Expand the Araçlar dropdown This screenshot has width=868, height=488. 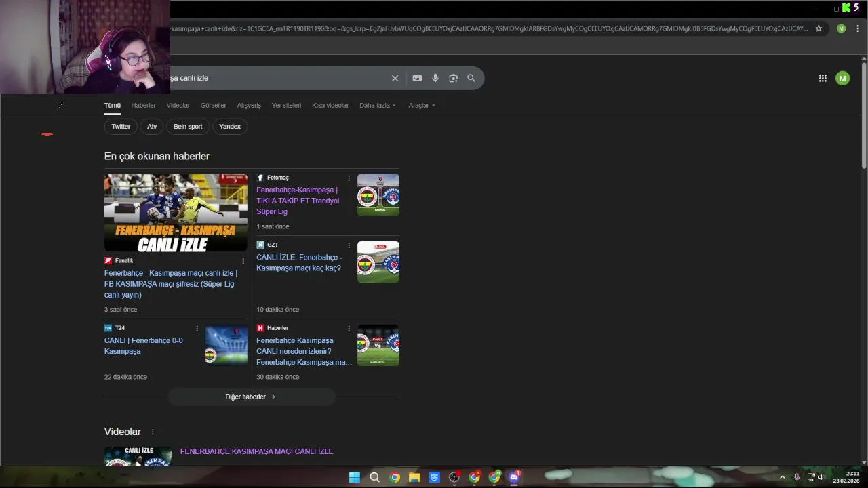pos(422,106)
